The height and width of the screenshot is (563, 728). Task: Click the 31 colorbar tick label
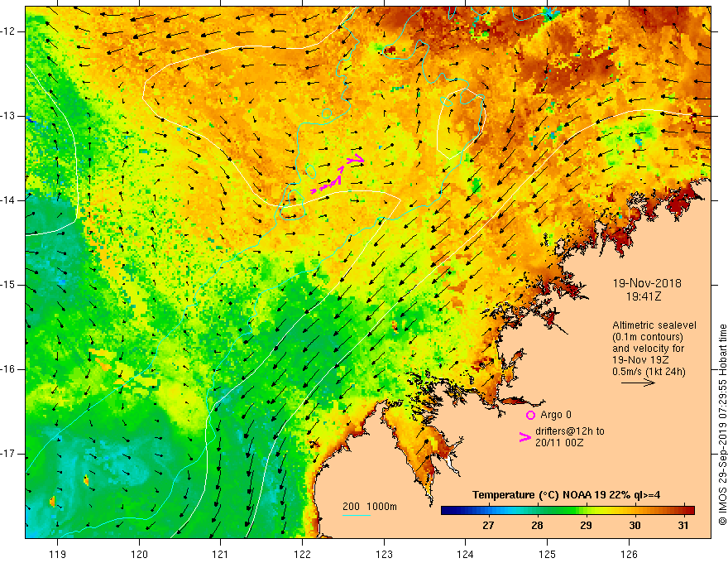pyautogui.click(x=683, y=526)
